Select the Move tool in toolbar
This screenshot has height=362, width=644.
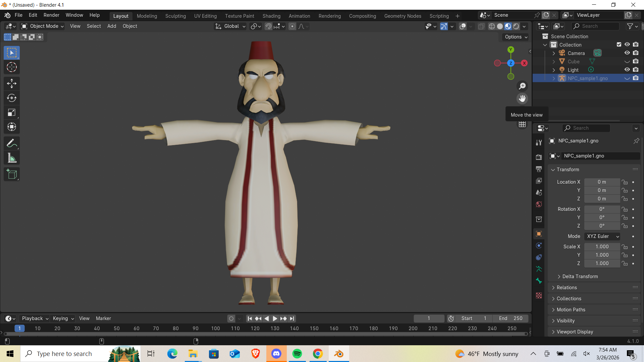coord(12,83)
